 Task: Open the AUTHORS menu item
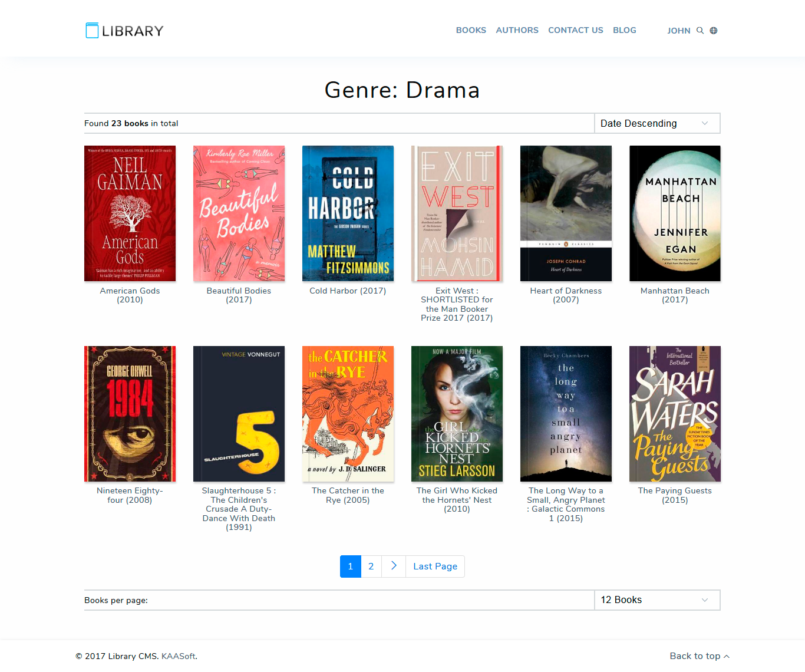517,30
